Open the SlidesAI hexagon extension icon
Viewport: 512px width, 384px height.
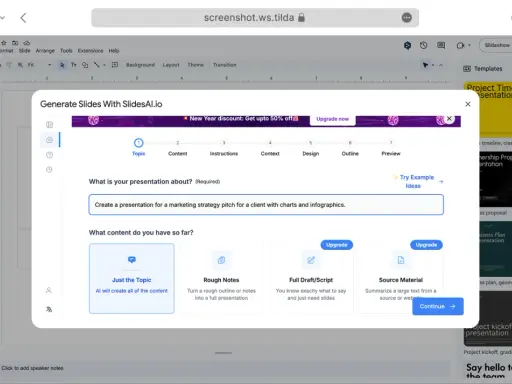coord(407,45)
